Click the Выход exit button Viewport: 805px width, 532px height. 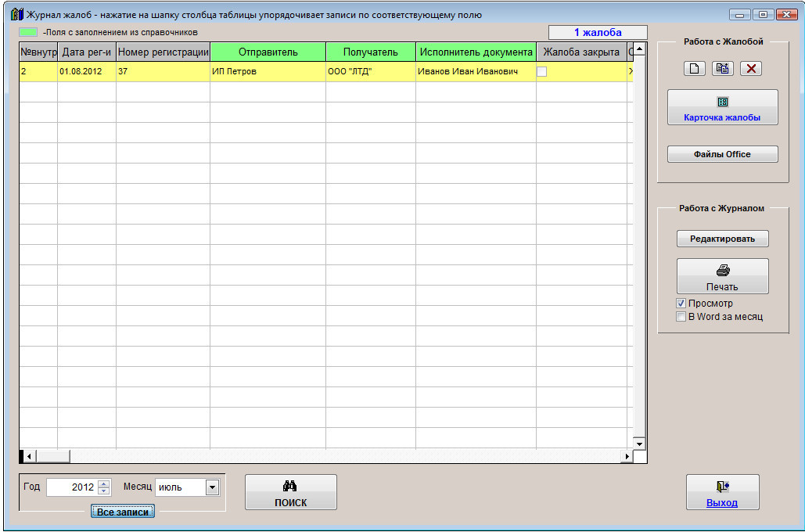point(722,492)
